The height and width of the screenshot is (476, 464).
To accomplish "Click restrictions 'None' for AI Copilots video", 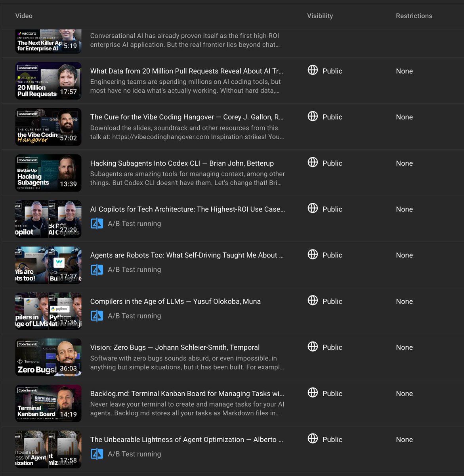I will [404, 209].
